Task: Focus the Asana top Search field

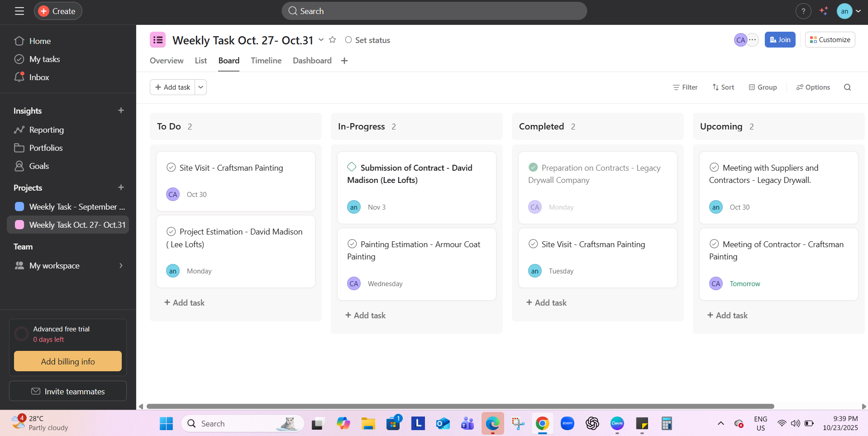Action: point(434,11)
